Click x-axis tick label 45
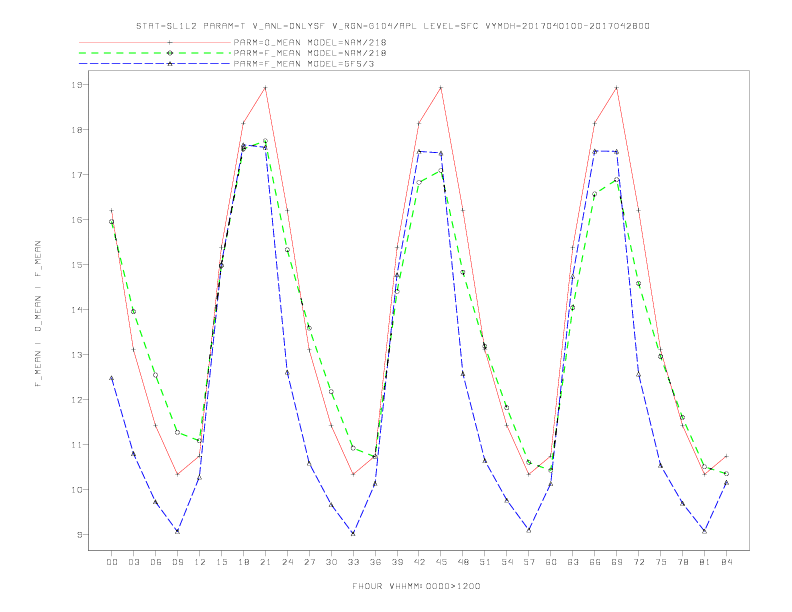 click(441, 562)
